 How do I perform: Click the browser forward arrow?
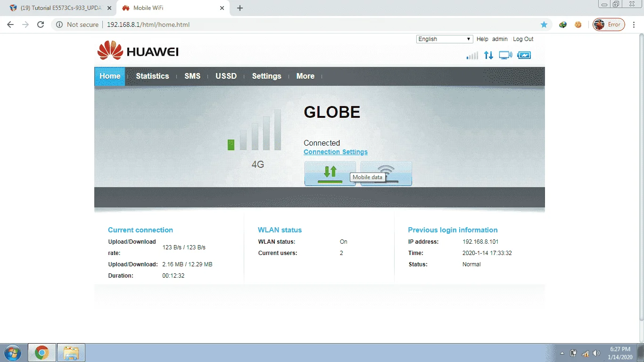25,25
